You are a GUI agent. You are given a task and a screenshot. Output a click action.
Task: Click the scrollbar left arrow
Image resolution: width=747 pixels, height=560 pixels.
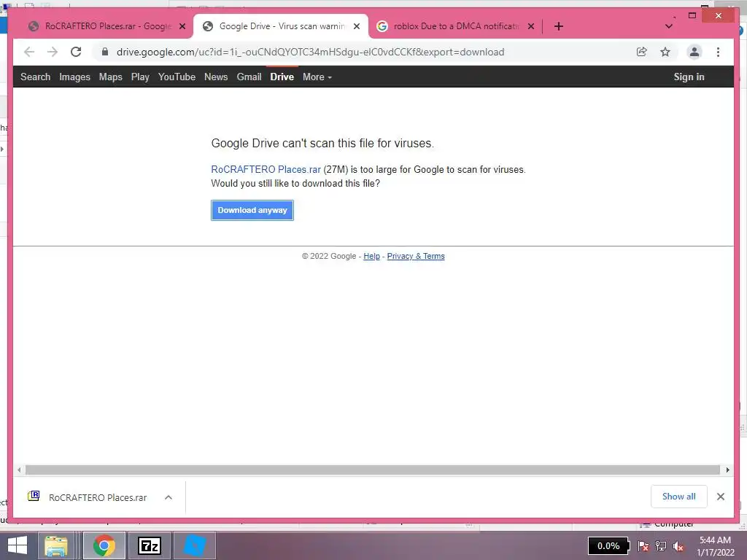[18, 470]
